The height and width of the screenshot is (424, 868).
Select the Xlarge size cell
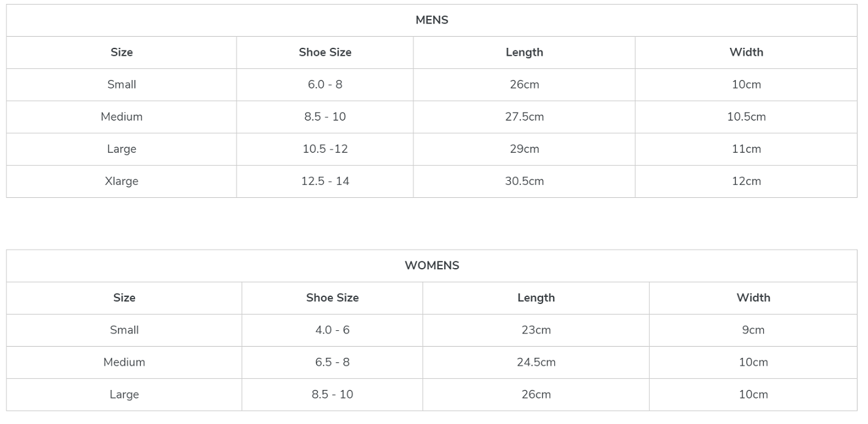122,182
